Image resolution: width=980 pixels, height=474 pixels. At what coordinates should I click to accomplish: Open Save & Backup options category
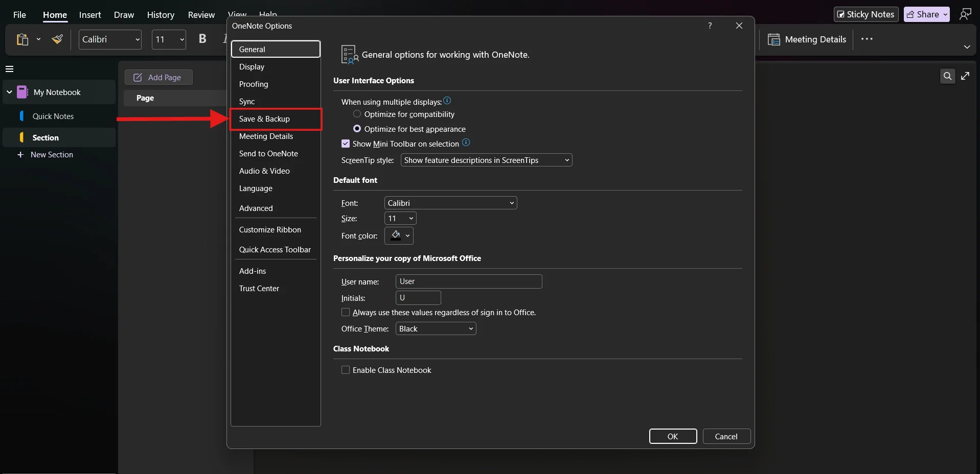coord(276,119)
